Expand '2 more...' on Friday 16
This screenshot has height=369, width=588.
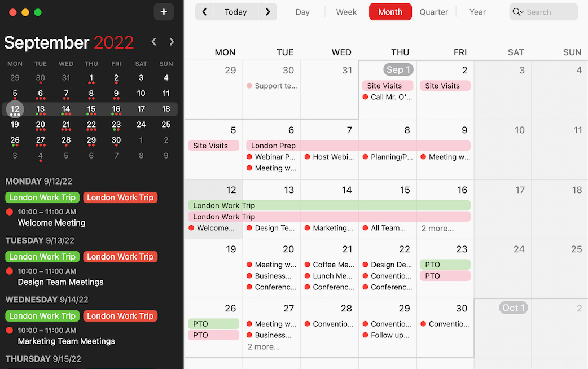(x=437, y=229)
